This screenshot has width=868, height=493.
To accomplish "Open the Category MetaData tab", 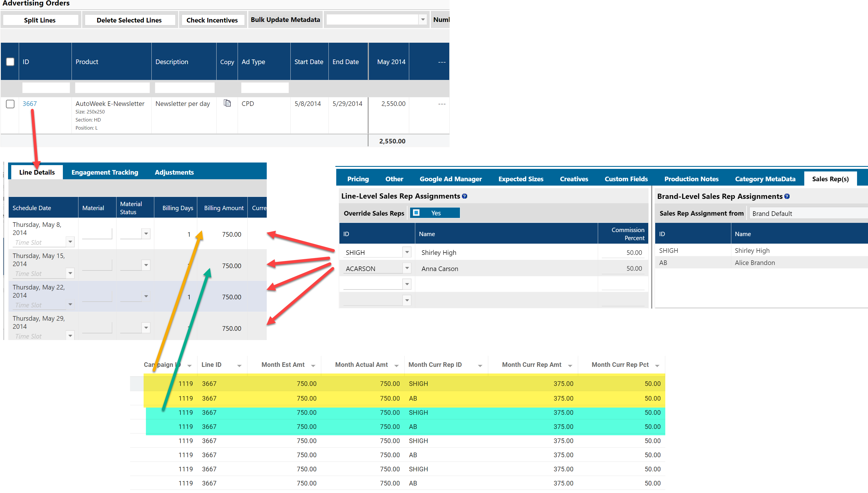I will (765, 179).
